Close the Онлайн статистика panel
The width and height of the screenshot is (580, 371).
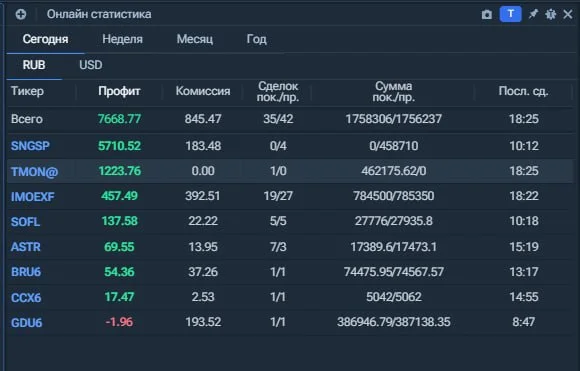point(568,14)
